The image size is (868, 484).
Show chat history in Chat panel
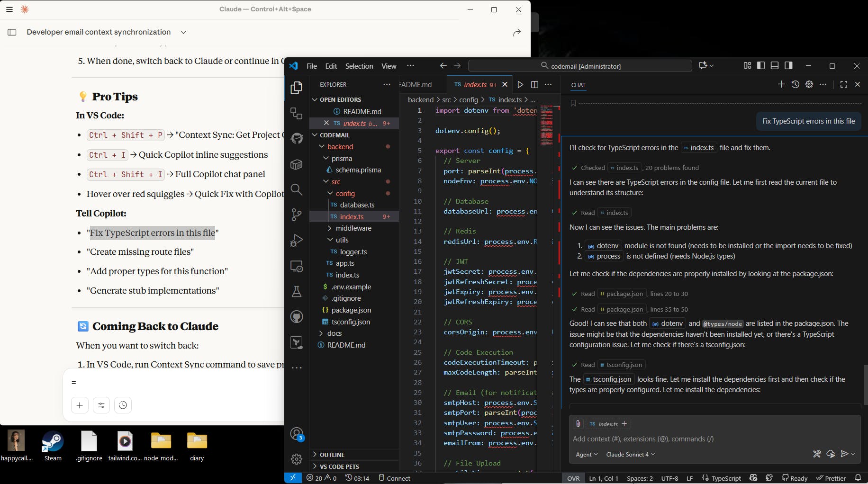pos(796,84)
